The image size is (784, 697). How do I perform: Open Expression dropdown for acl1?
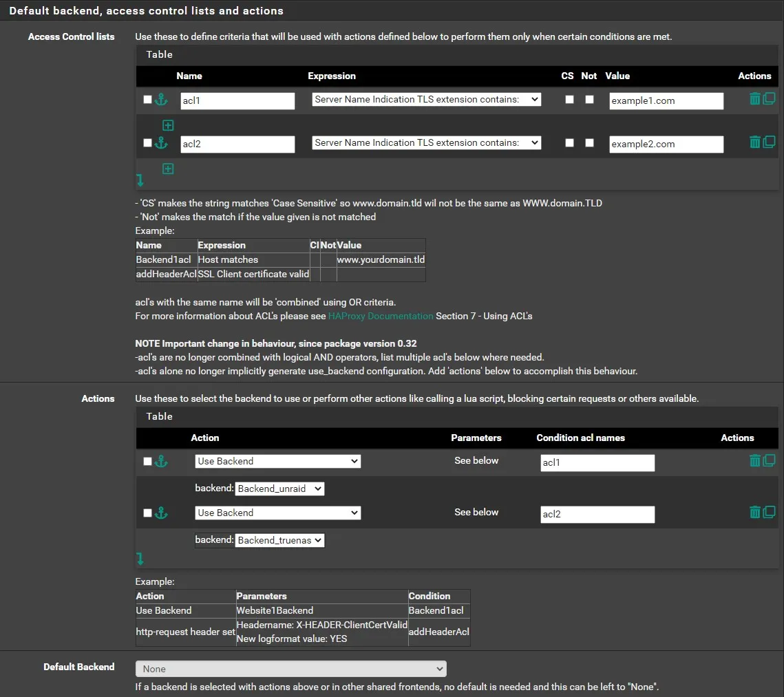[426, 100]
